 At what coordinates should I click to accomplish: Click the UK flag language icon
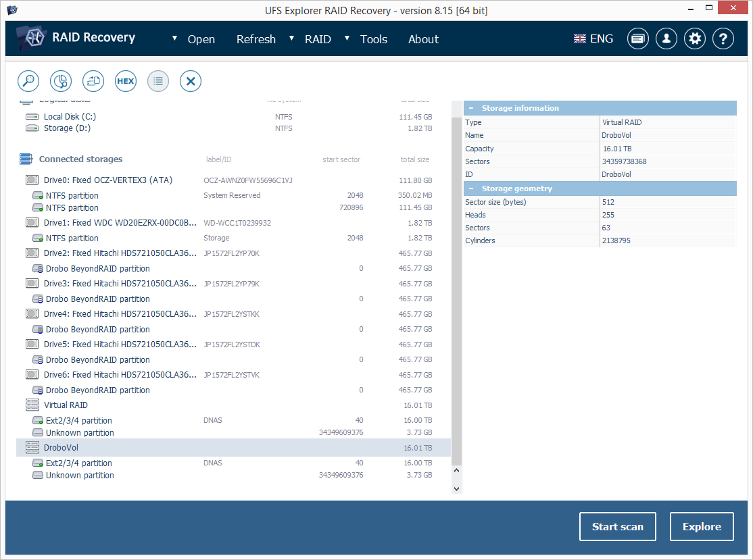(x=580, y=39)
